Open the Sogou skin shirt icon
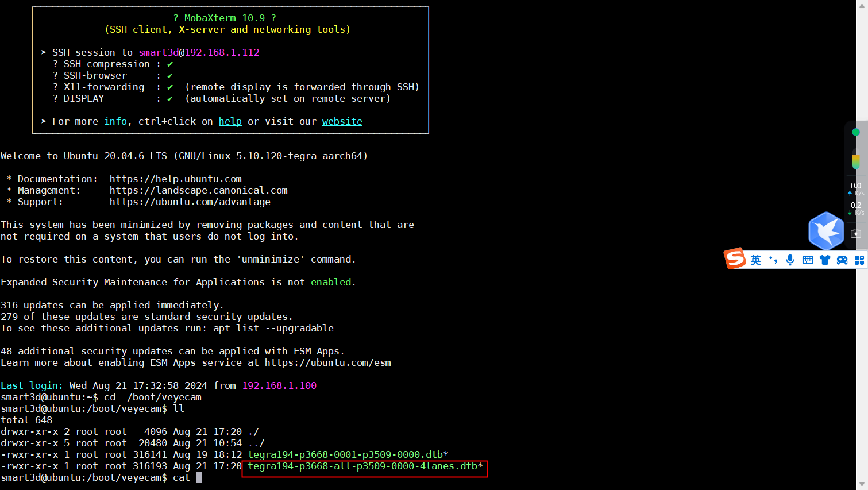The height and width of the screenshot is (490, 868). pyautogui.click(x=825, y=260)
